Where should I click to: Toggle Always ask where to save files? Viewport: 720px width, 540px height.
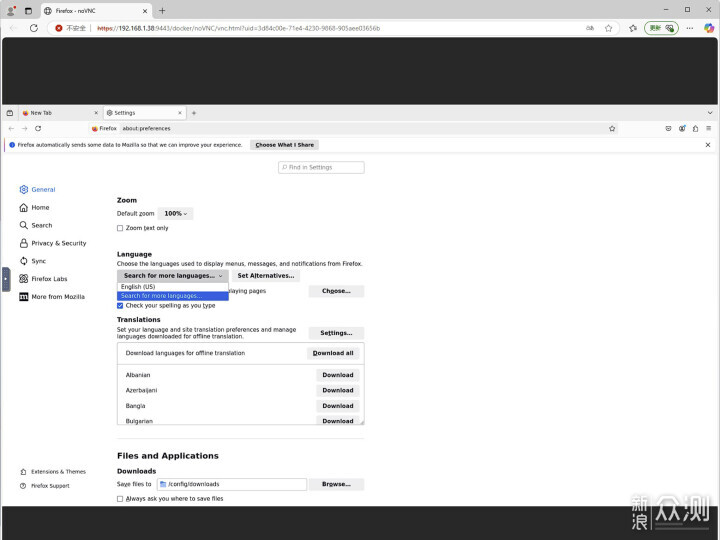point(120,499)
